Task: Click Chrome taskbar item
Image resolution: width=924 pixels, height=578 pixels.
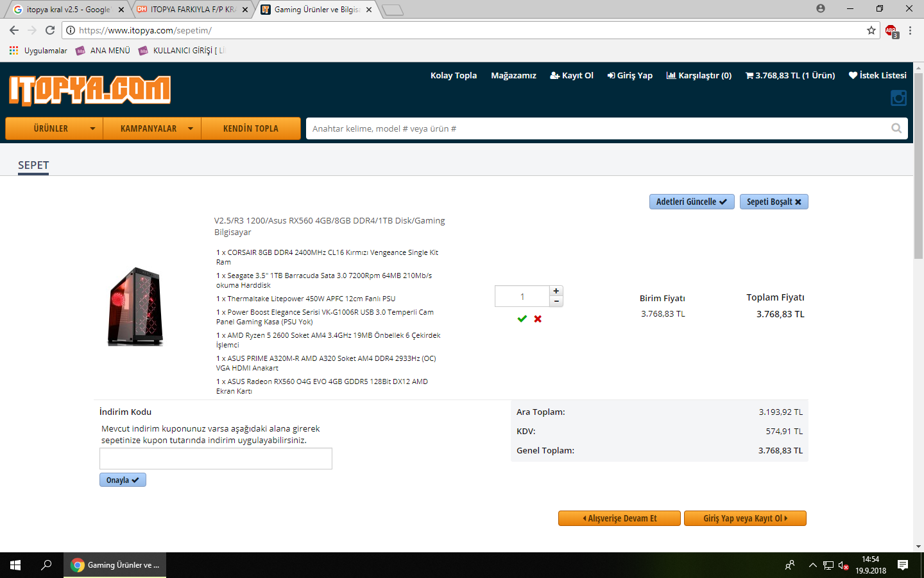Action: [x=115, y=565]
